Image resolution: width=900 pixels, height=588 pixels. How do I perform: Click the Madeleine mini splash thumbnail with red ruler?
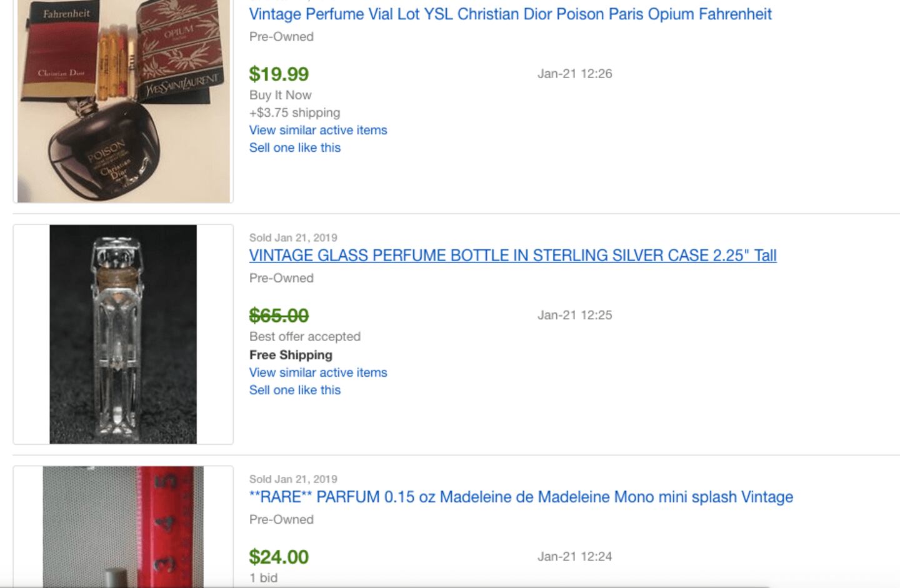tap(123, 527)
